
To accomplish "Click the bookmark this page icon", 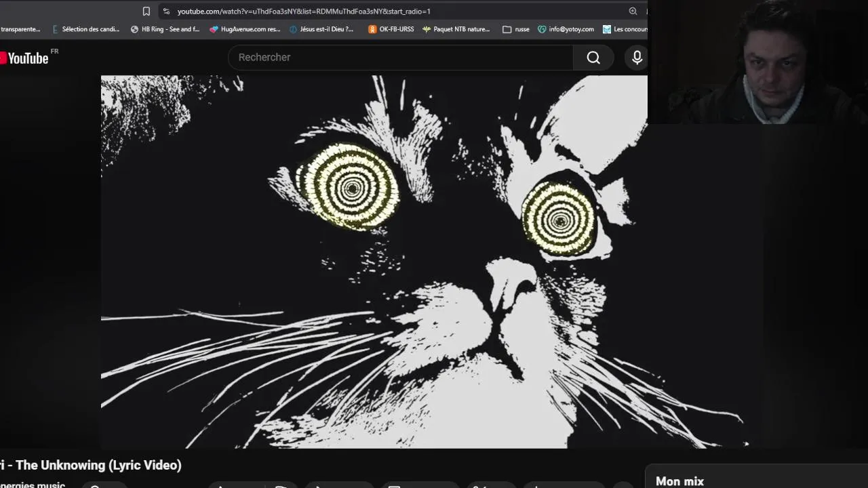I will tap(146, 11).
